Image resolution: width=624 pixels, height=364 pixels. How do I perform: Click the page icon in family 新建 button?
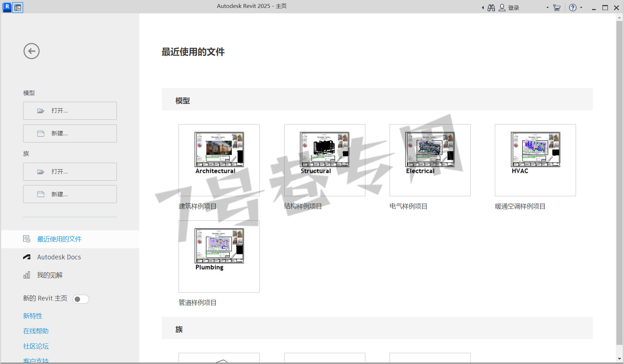[x=41, y=194]
